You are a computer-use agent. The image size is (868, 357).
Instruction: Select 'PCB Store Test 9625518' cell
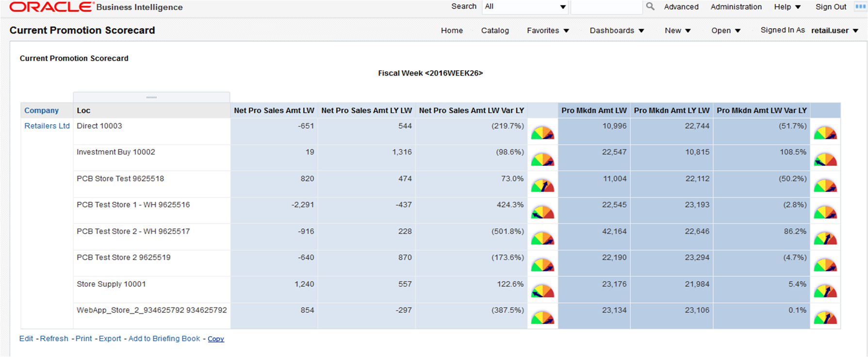(151, 184)
